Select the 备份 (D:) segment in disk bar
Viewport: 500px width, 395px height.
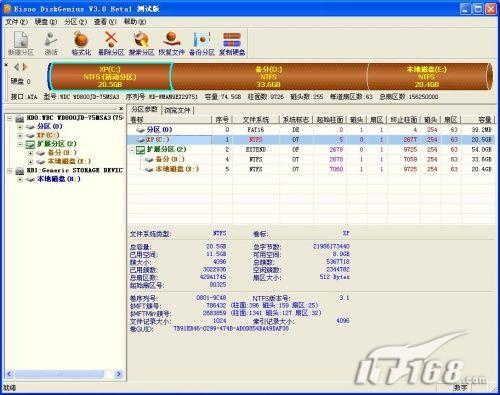tap(269, 77)
